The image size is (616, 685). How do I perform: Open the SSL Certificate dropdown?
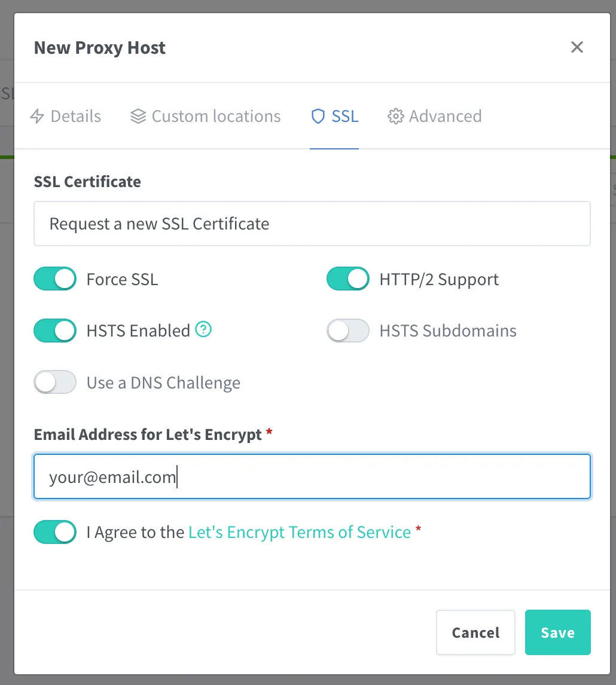pyautogui.click(x=312, y=224)
